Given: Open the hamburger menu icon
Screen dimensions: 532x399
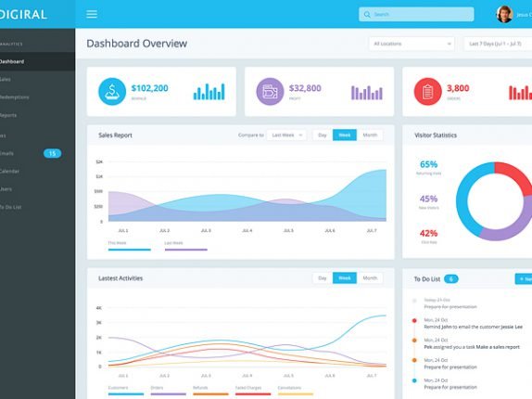Looking at the screenshot, I should point(92,14).
